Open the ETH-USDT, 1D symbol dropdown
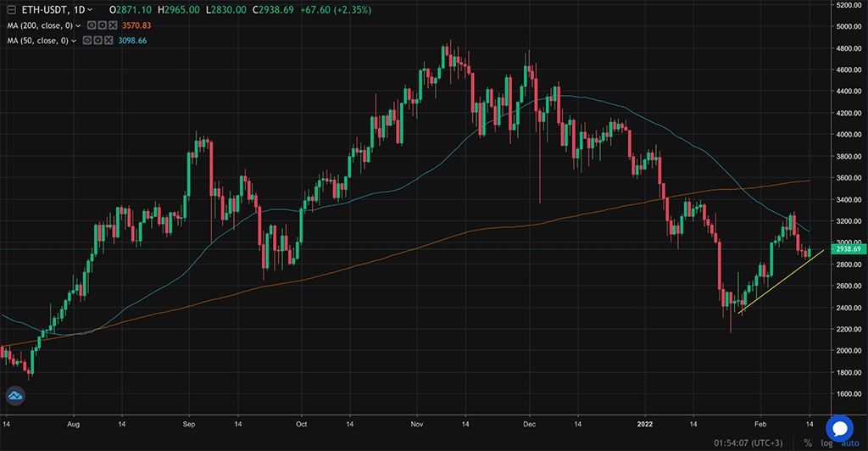Image resolution: width=868 pixels, height=451 pixels. point(57,10)
